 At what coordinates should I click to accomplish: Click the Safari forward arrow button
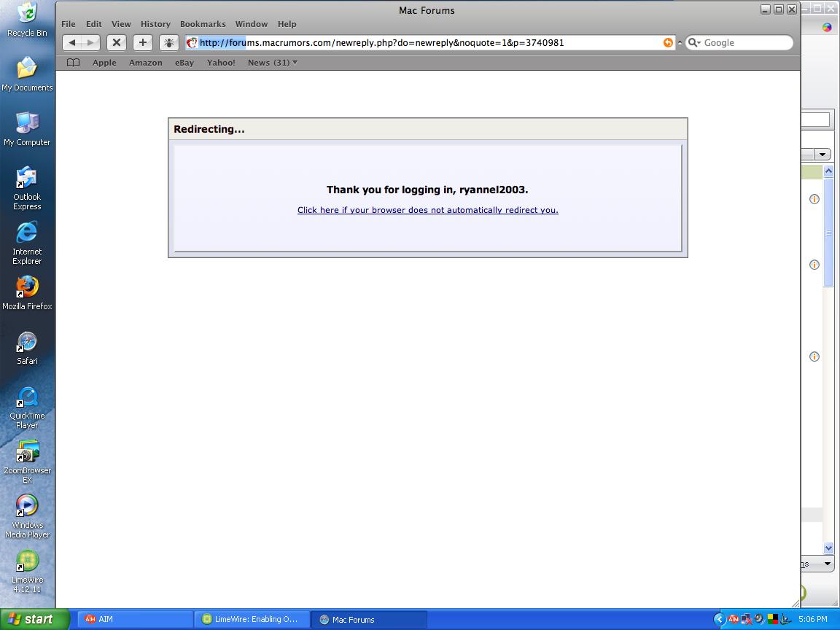tap(90, 43)
